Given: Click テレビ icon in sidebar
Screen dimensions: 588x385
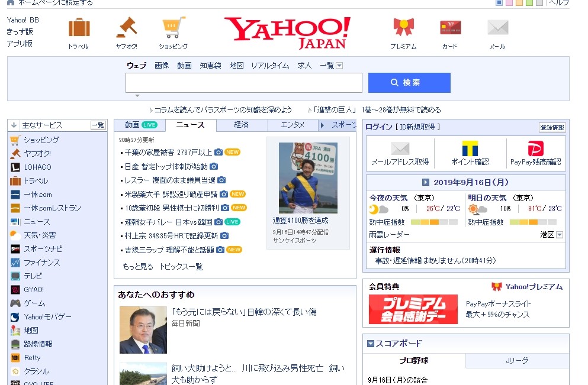Looking at the screenshot, I should tap(15, 276).
